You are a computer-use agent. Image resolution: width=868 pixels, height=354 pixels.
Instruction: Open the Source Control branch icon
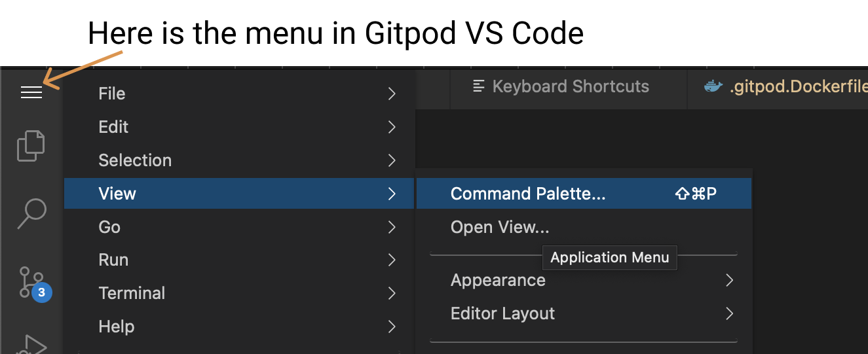click(29, 282)
